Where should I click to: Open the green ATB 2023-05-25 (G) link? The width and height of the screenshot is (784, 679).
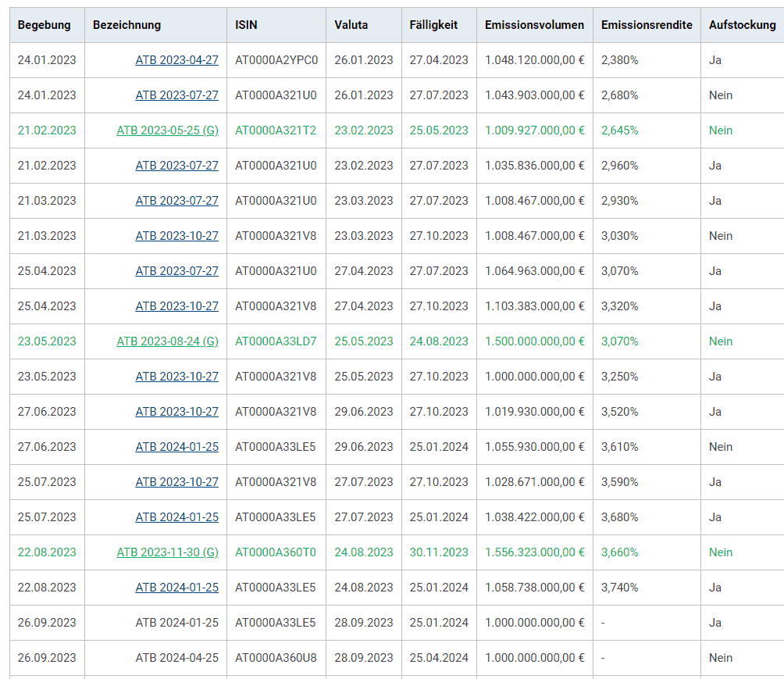click(167, 130)
